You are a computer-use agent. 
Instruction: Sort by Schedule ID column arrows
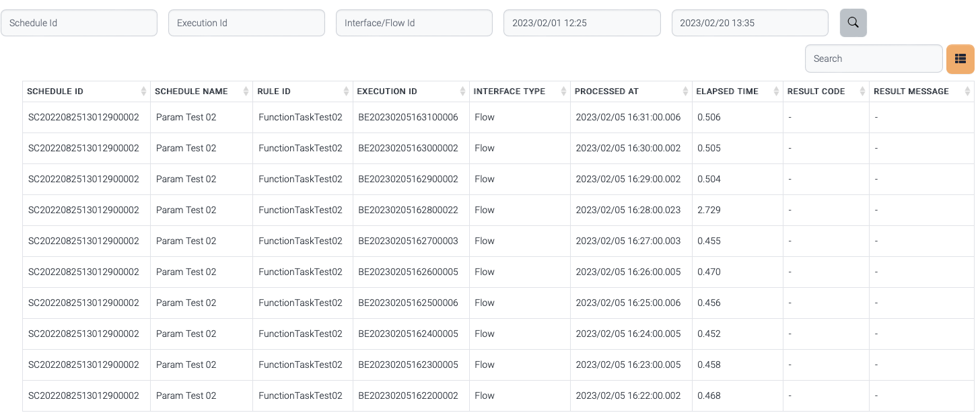143,91
